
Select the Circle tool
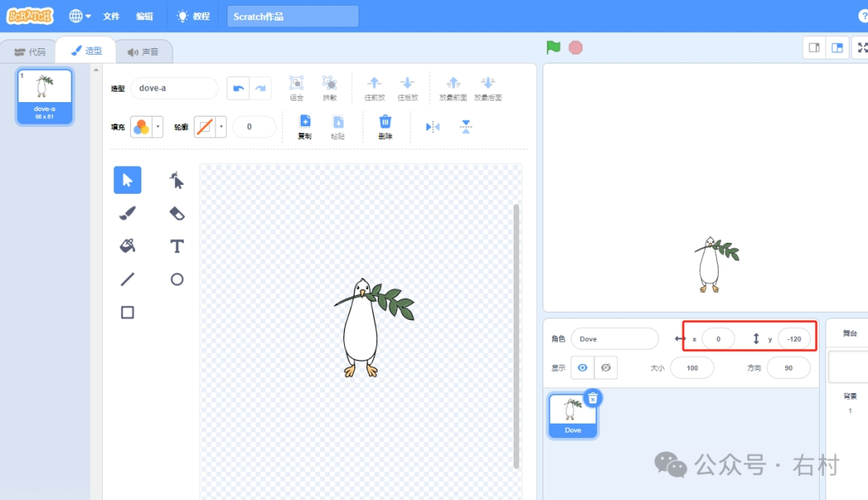point(177,279)
